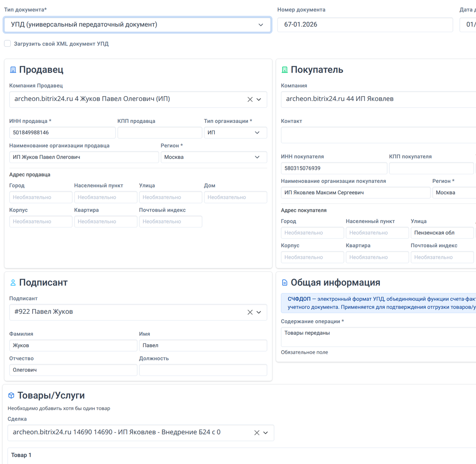Click the empty КПП продавца field
This screenshot has width=476, height=464.
(160, 133)
